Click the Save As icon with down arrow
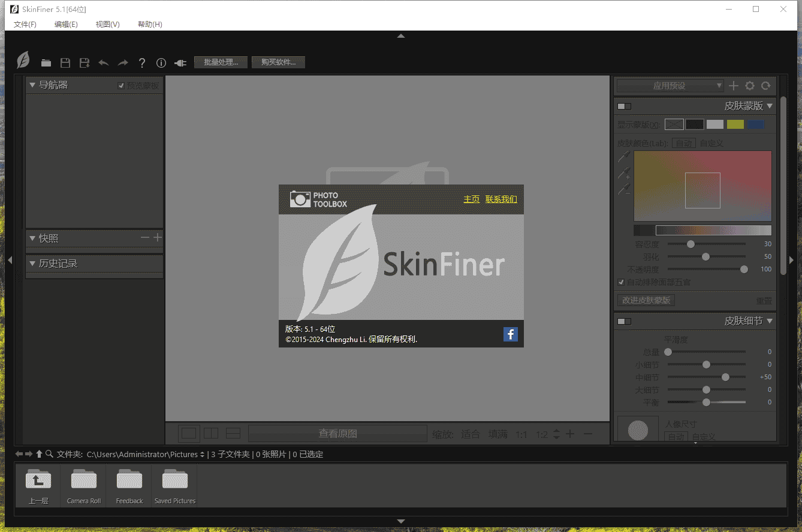The image size is (802, 532). coord(84,62)
